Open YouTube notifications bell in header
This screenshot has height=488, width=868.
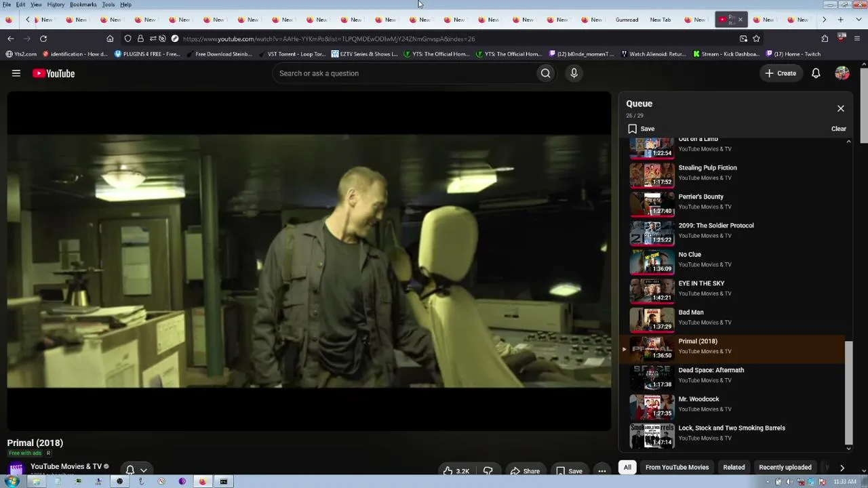coord(816,73)
